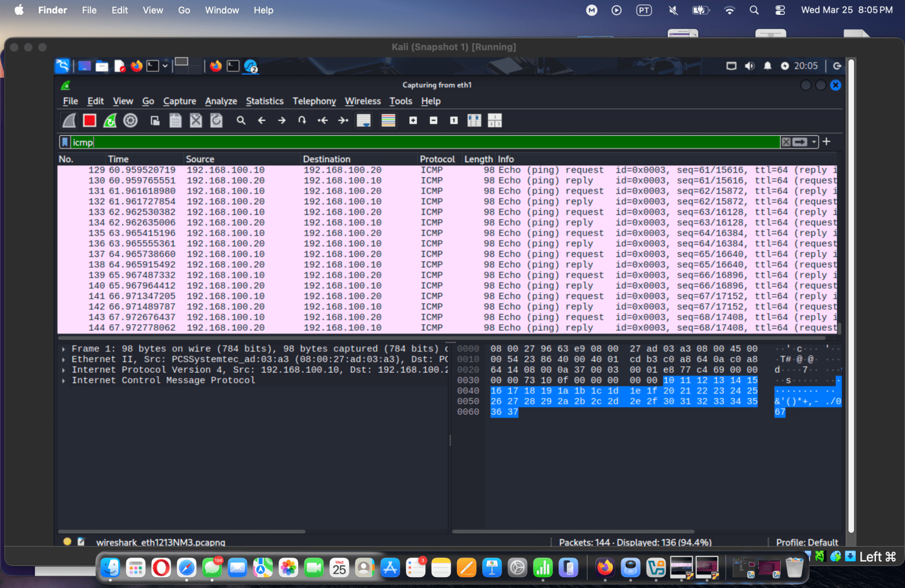Restart the current capture (green fin icon)
Screen dimensions: 905x588
tap(110, 121)
